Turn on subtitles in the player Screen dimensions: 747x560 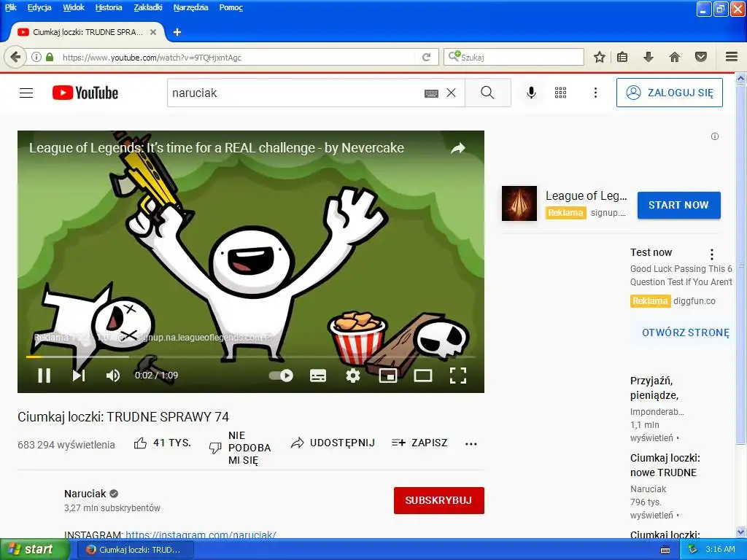pyautogui.click(x=318, y=376)
